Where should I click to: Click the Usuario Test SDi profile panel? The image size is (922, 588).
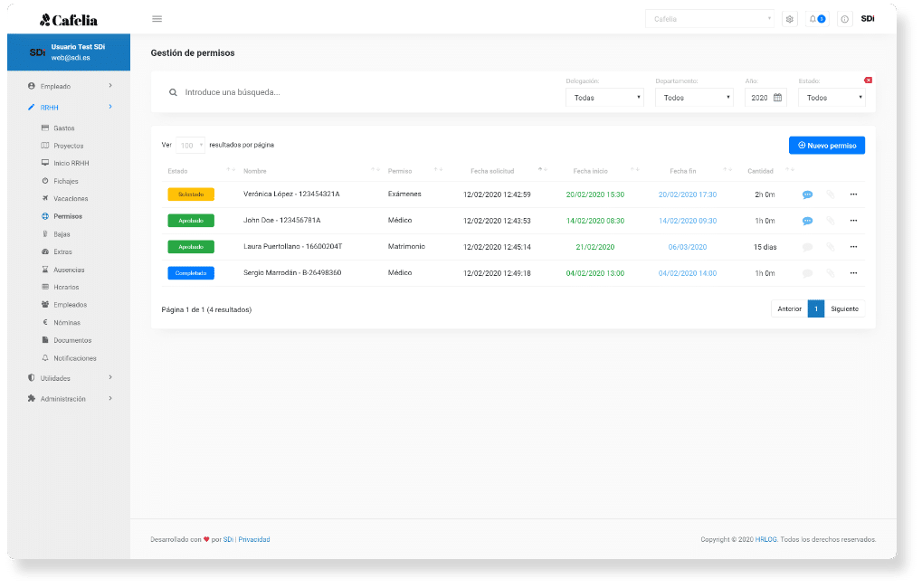pos(69,52)
